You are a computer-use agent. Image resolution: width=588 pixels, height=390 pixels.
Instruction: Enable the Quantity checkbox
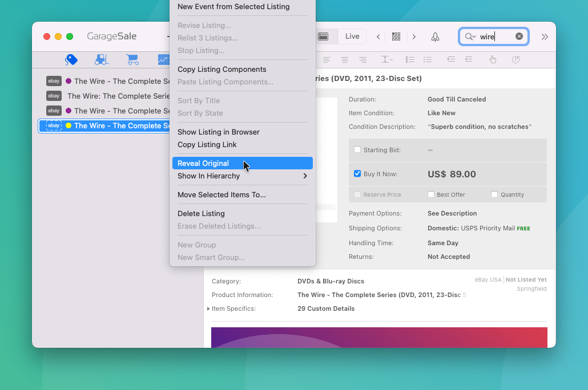(x=494, y=194)
